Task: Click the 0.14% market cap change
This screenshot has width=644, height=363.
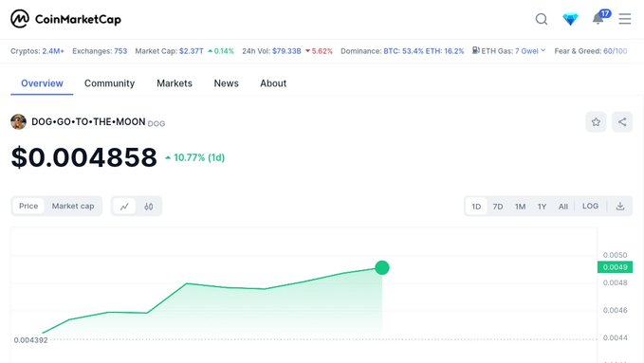Action: 221,51
